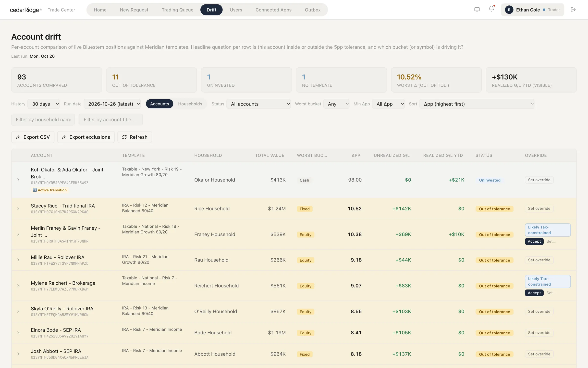Image resolution: width=588 pixels, height=368 pixels.
Task: Go to the Home tab
Action: (100, 10)
